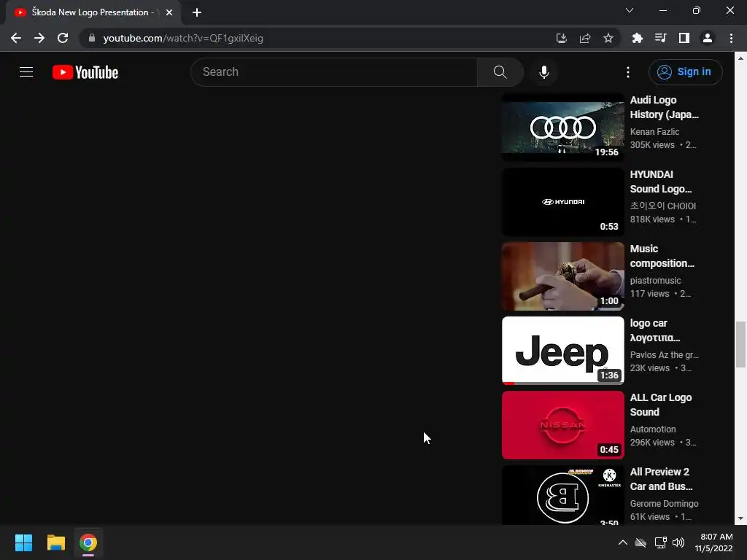747x560 pixels.
Task: Click 'HYUNDAI Sound Logo' video title
Action: (661, 182)
